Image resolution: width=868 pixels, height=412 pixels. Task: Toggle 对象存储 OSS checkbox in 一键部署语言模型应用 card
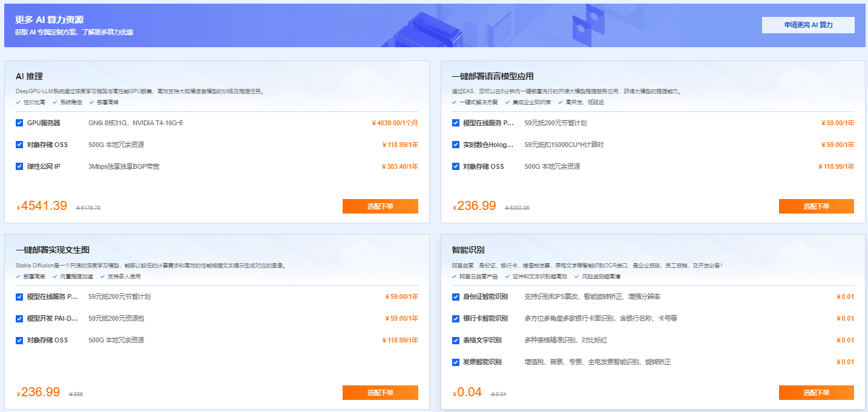456,166
